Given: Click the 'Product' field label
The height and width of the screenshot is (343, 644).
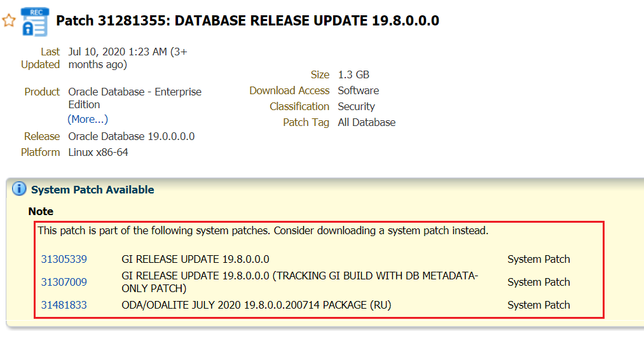Looking at the screenshot, I should tap(42, 92).
